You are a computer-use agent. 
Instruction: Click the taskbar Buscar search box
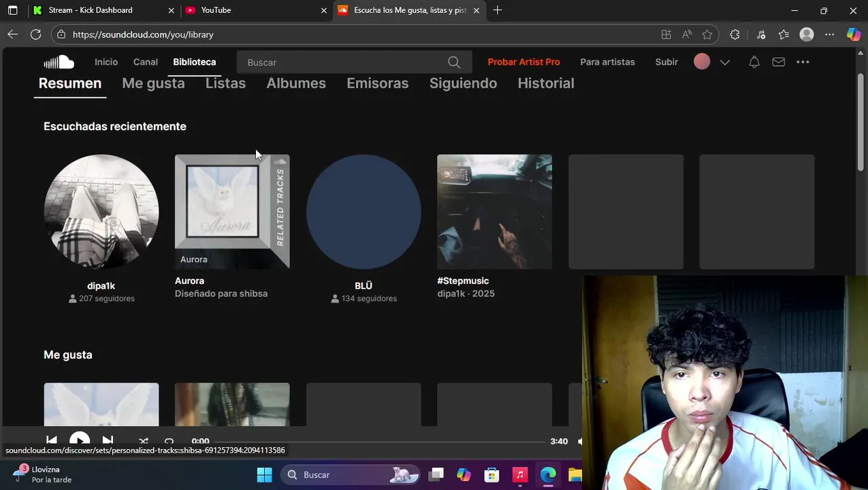tap(351, 474)
